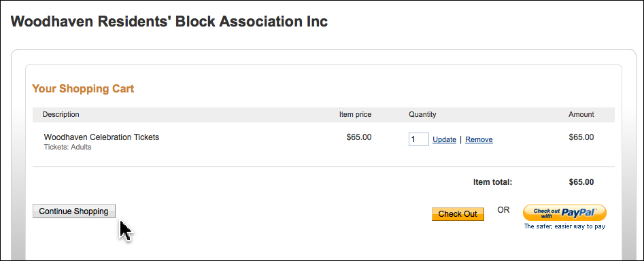Click the Item total label
Screen dimensions: 644x261
(492, 182)
